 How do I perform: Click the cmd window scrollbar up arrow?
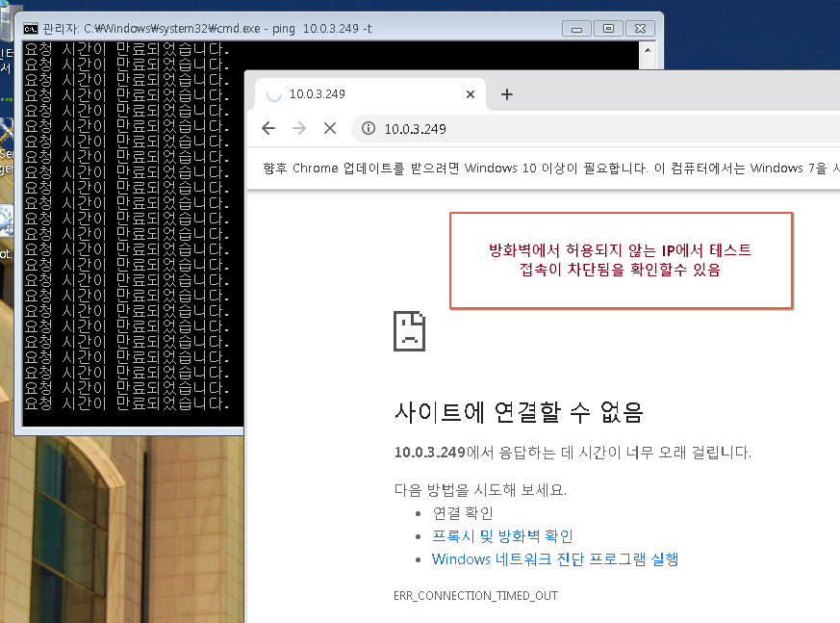pos(648,50)
